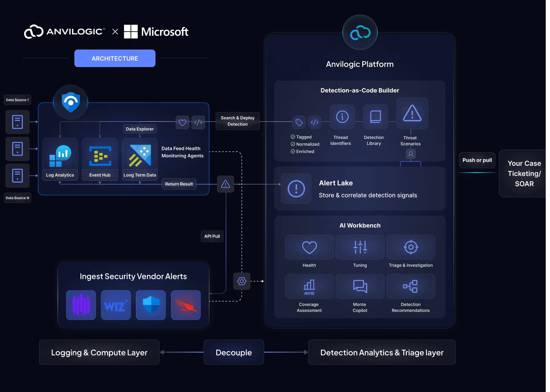Click the Monte Copilot chat icon
This screenshot has height=392, width=550.
click(360, 286)
